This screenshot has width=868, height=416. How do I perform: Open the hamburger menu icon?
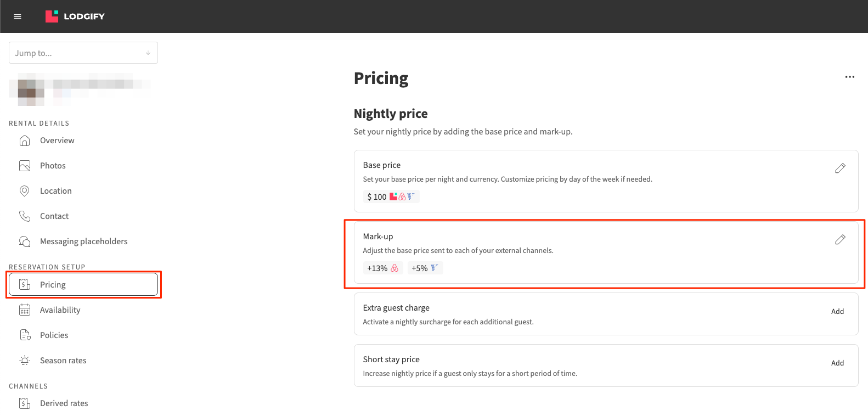[x=18, y=16]
